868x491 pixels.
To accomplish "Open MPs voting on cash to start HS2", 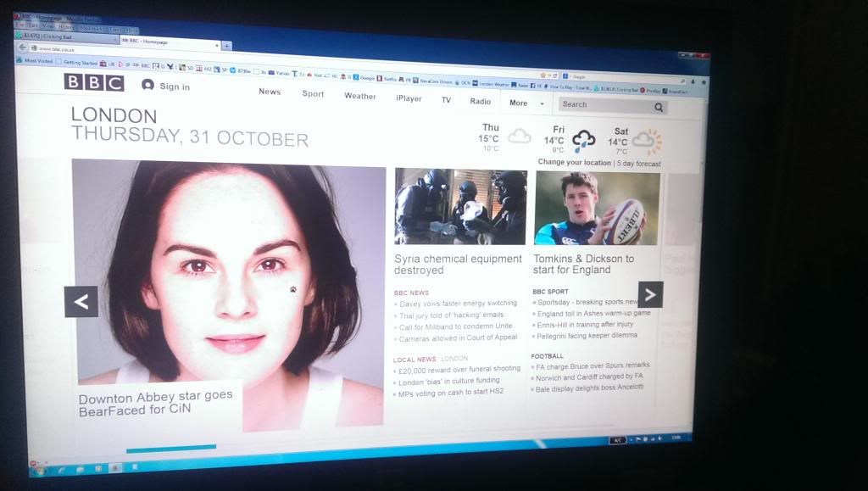I will coord(451,393).
